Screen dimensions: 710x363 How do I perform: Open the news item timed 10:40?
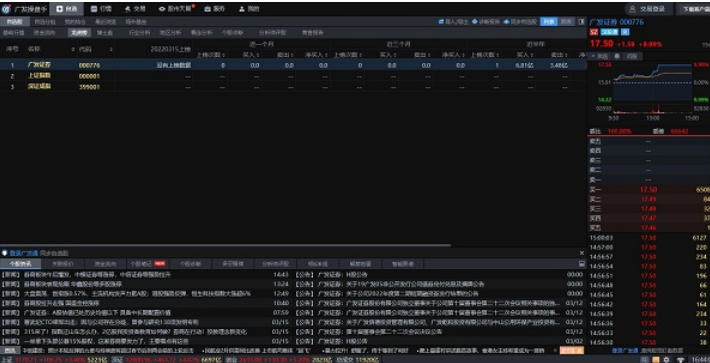(x=144, y=303)
